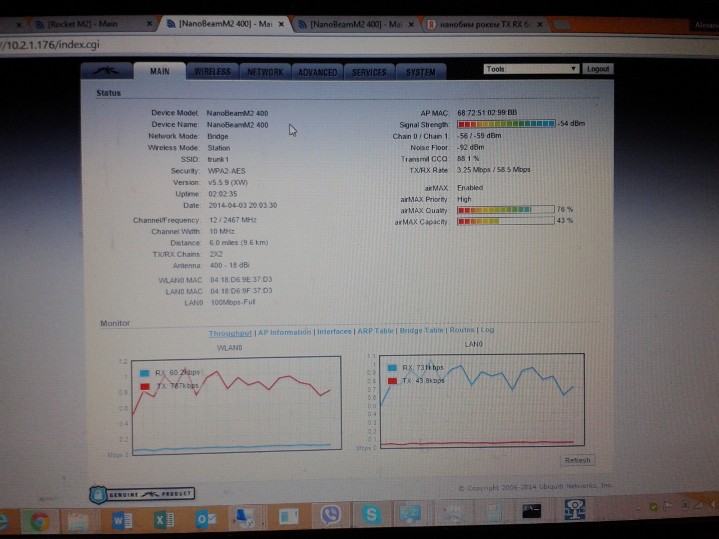Click the TX/RX Rate value 3.25 Mbps / 58.5 Mbps
The image size is (719, 539).
[x=493, y=170]
